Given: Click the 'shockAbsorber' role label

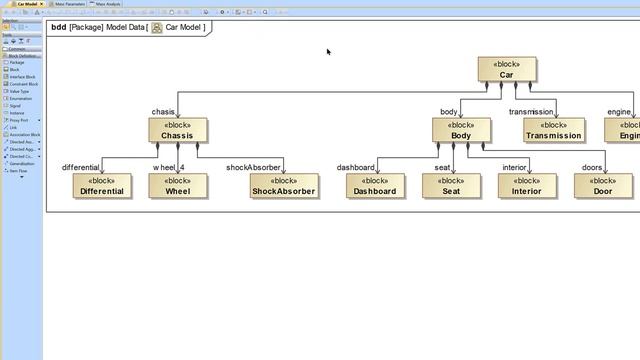Looking at the screenshot, I should [x=253, y=167].
